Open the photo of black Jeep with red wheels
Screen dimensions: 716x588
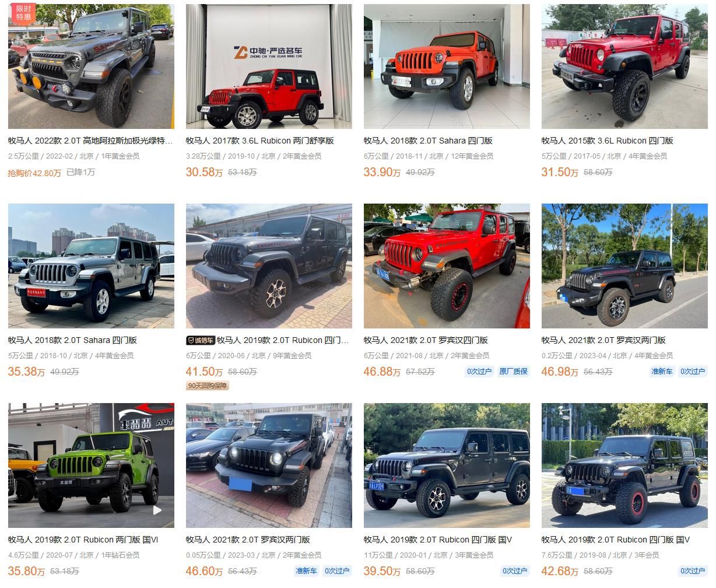tap(624, 466)
